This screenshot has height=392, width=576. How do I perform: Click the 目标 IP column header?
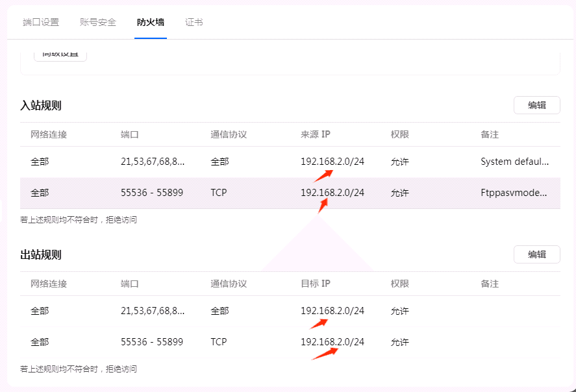click(x=316, y=284)
